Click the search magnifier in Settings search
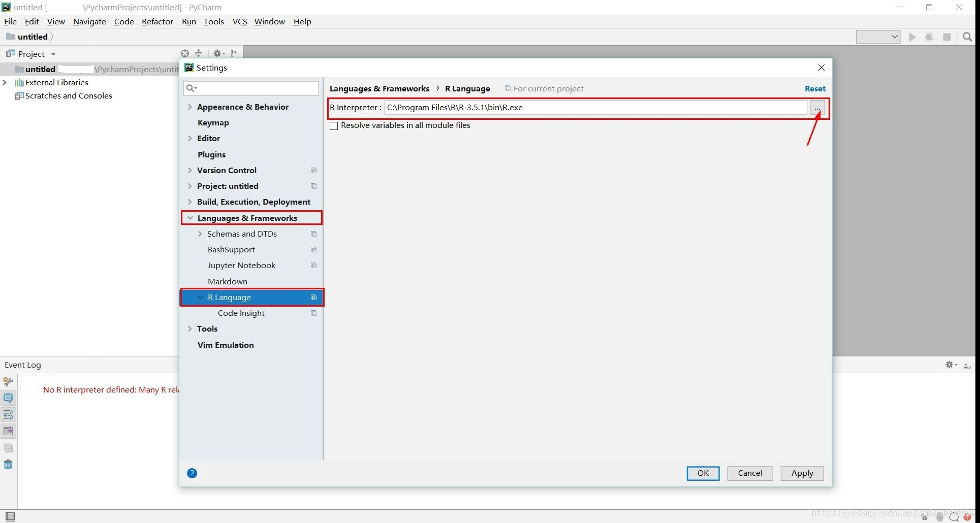980x523 pixels. [x=192, y=88]
